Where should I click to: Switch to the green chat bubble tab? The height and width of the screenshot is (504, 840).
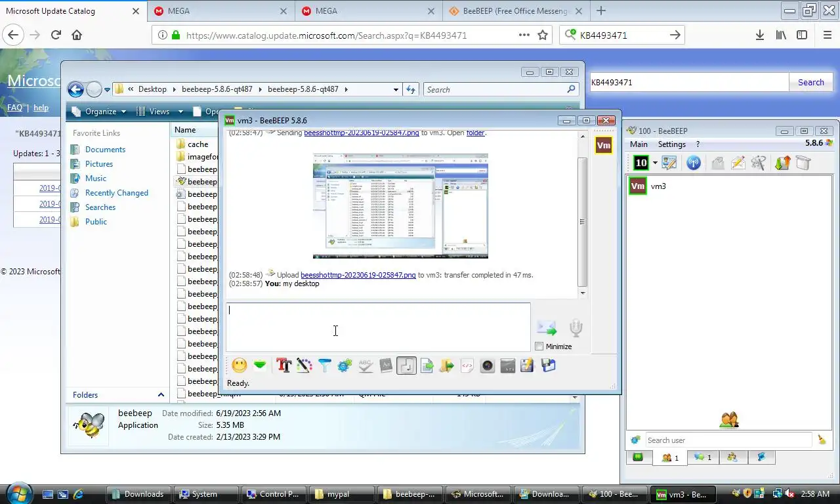[638, 457]
